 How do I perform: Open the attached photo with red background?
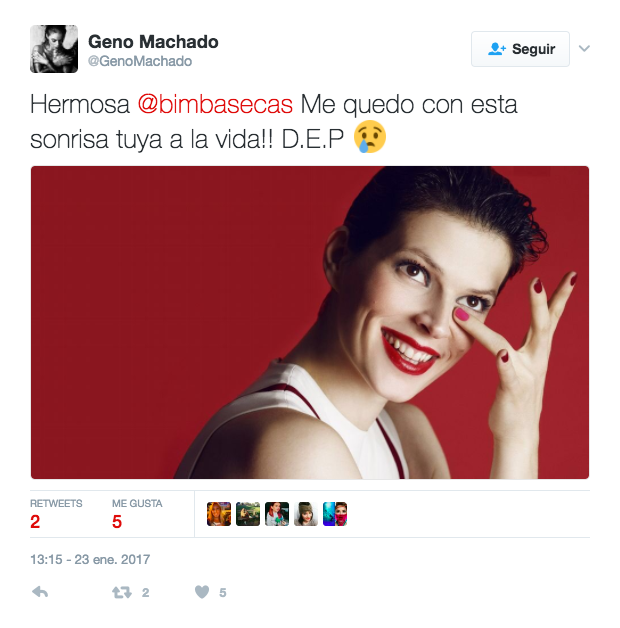(x=310, y=322)
